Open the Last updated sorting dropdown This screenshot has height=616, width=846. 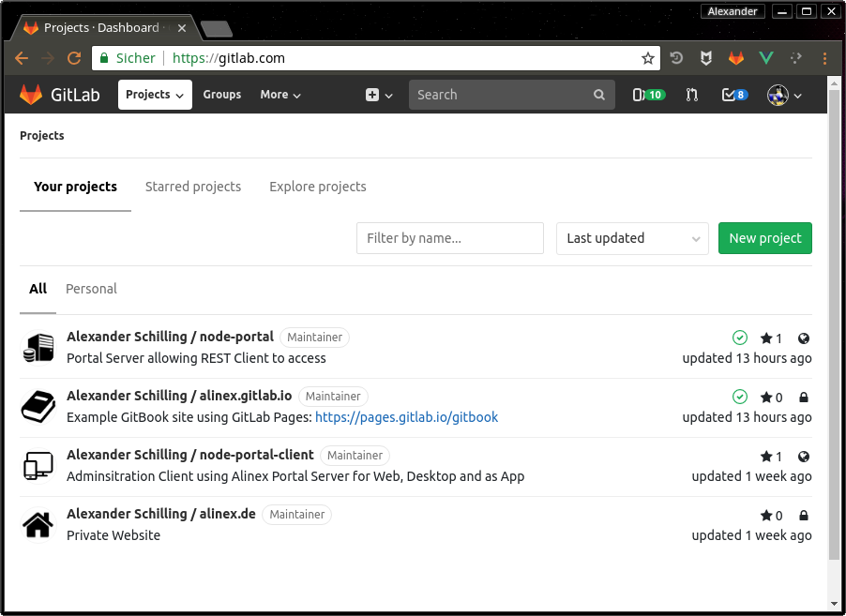click(x=631, y=238)
